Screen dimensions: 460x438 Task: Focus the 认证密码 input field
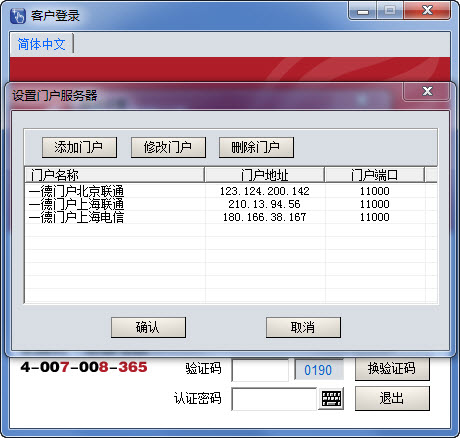pos(274,399)
